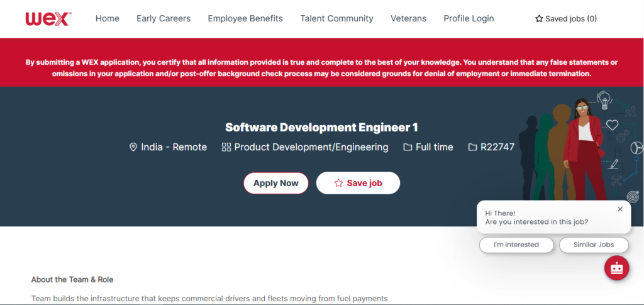Open Saved jobs (0) link
Viewport: 644px width, 305px height.
566,18
